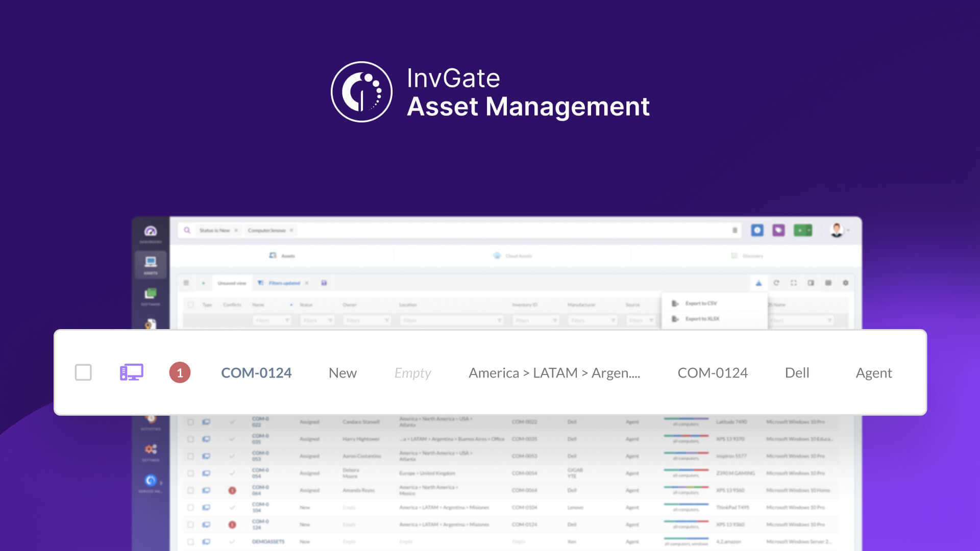Select the COM-0104 row checkbox

pos(190,508)
